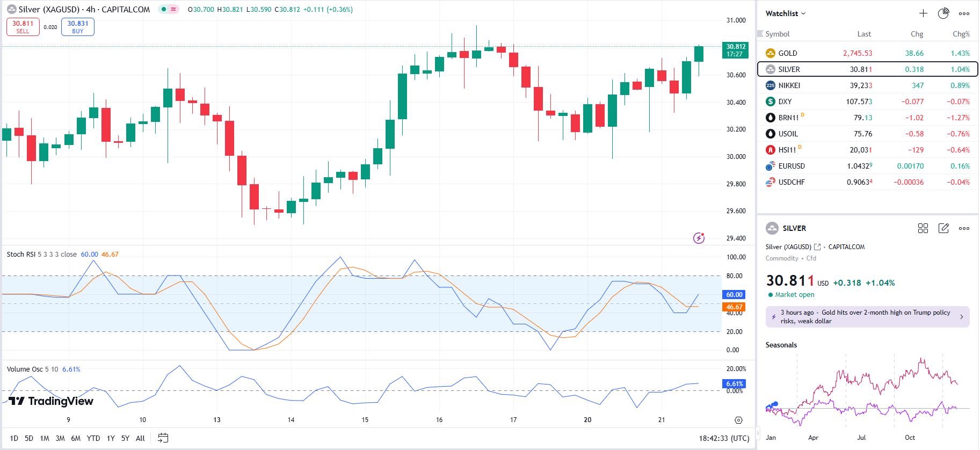Open the watchlist three-dot more menu
This screenshot has width=980, height=450.
coord(964,13)
